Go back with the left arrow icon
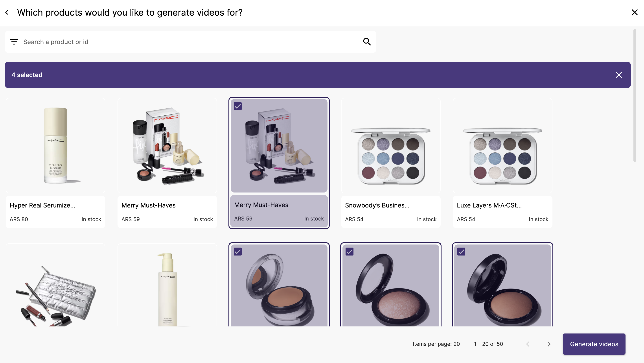The width and height of the screenshot is (644, 363). coord(7,12)
